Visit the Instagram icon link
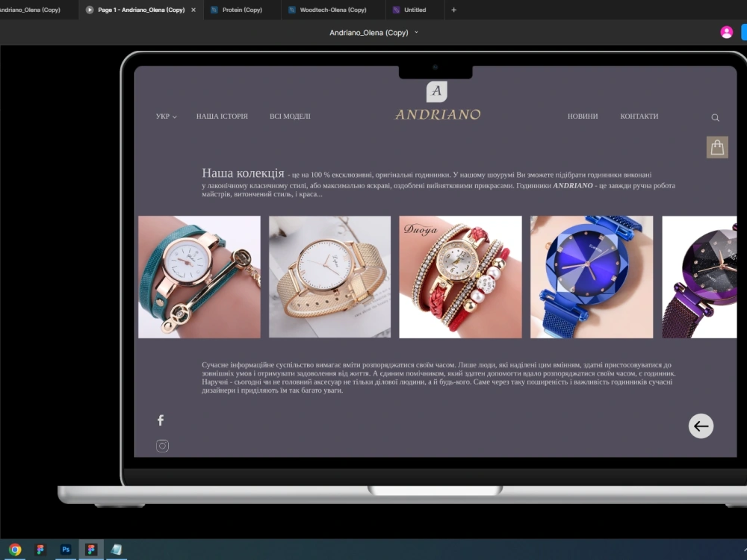 pyautogui.click(x=162, y=446)
